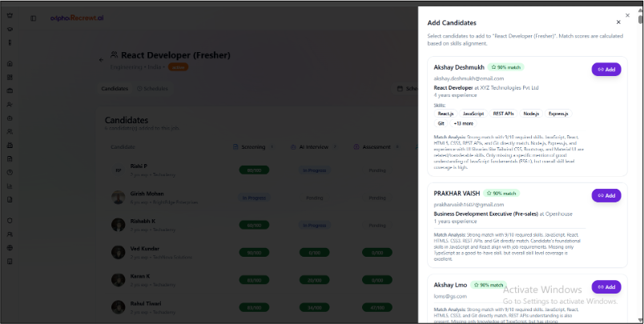Image resolution: width=644 pixels, height=324 pixels.
Task: Click the Git skill chip
Action: 441,123
